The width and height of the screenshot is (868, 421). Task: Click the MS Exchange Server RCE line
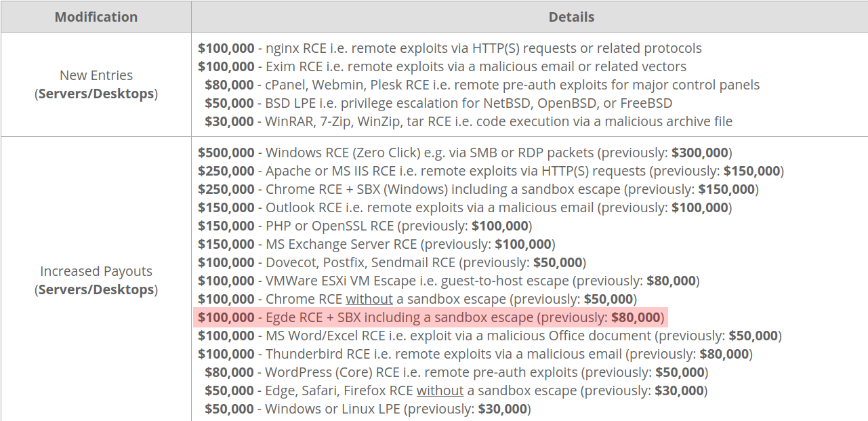pos(376,244)
